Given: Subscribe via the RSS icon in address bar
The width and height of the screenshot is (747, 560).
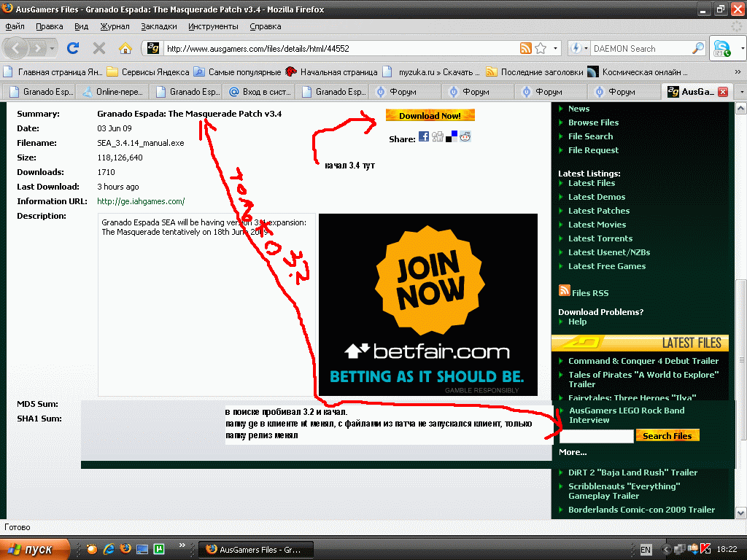Looking at the screenshot, I should coord(525,48).
